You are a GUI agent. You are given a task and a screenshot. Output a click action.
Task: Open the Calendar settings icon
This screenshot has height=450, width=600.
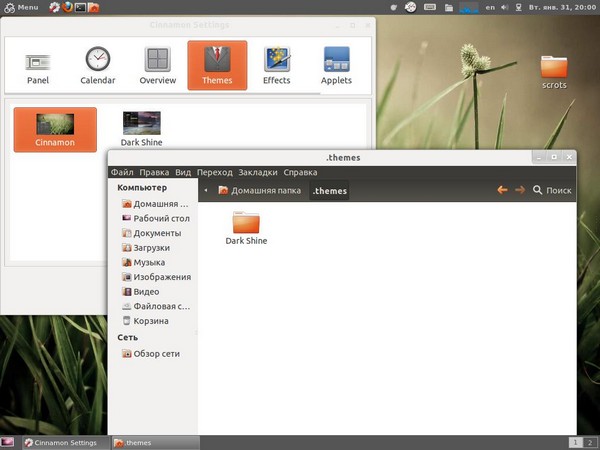tap(97, 65)
